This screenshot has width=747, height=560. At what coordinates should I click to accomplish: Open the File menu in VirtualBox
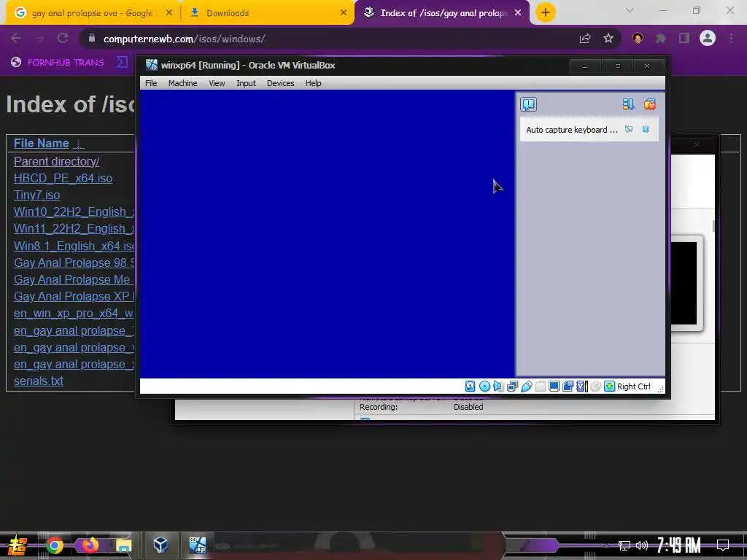coord(151,83)
